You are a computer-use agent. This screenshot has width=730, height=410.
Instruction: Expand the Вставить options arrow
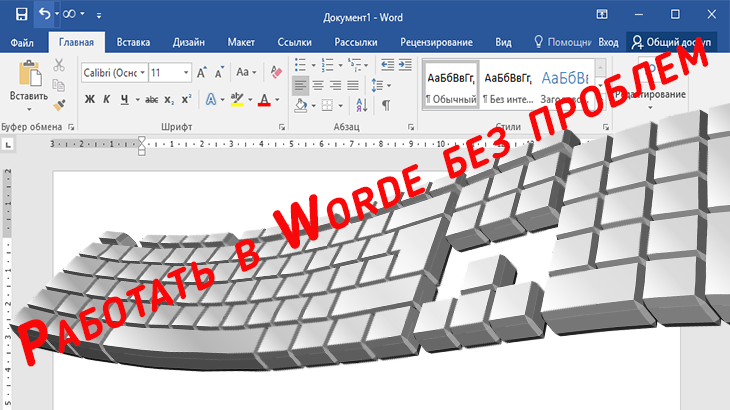[x=29, y=109]
